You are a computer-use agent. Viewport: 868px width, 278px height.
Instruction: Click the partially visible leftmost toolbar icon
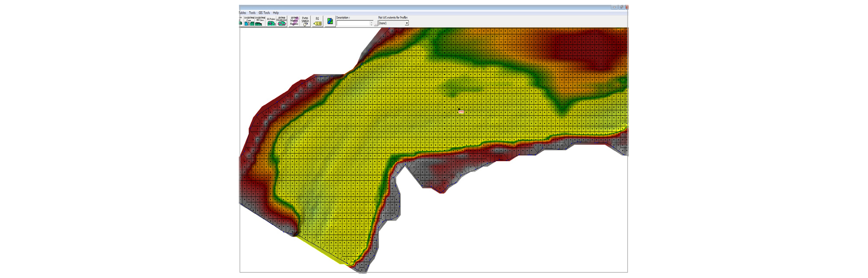click(x=241, y=22)
